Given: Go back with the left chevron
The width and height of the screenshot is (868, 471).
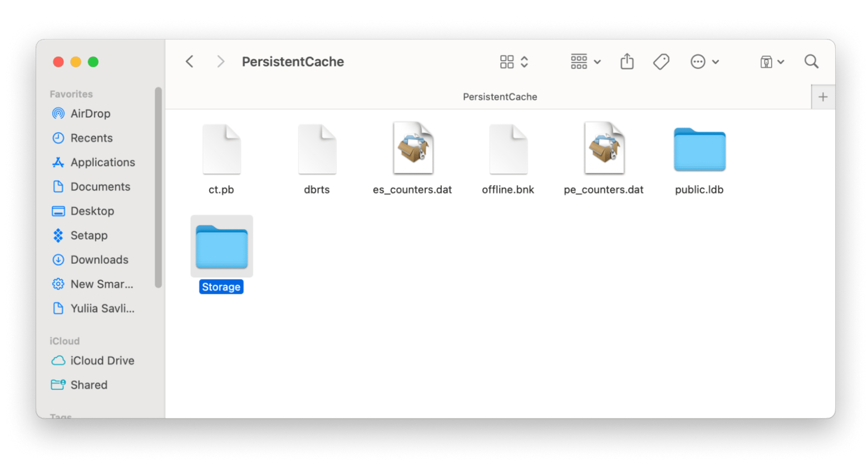Looking at the screenshot, I should coord(190,62).
